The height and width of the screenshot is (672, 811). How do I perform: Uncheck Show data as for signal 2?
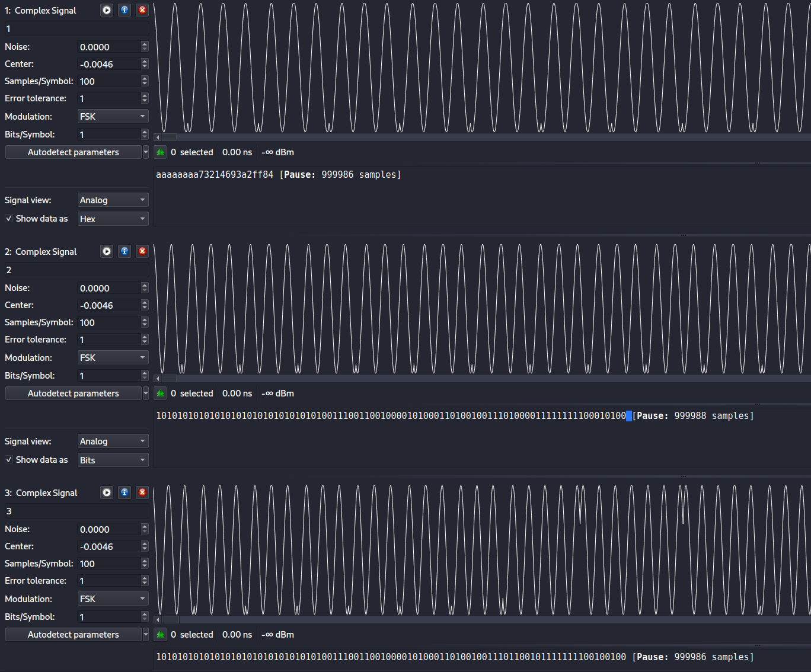tap(9, 460)
